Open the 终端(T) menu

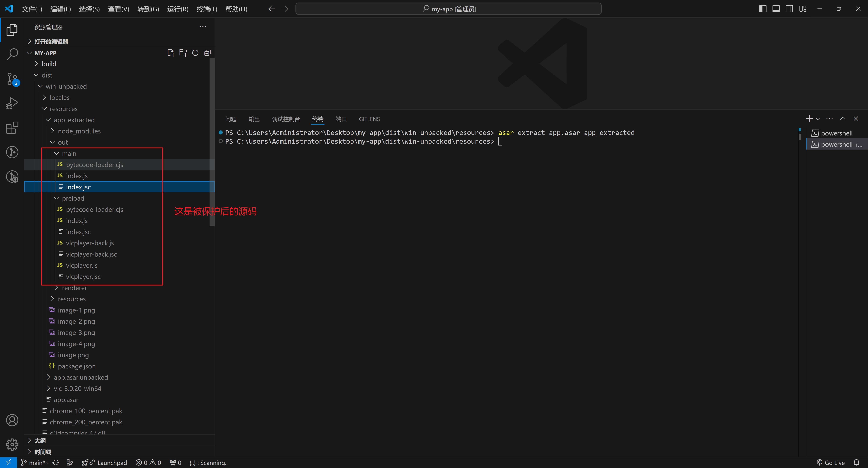point(207,9)
